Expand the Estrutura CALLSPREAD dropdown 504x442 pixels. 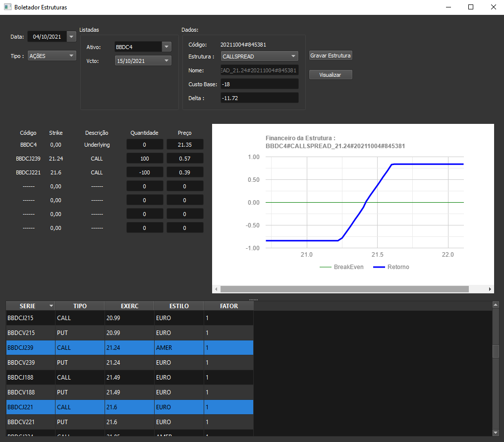tap(259, 56)
